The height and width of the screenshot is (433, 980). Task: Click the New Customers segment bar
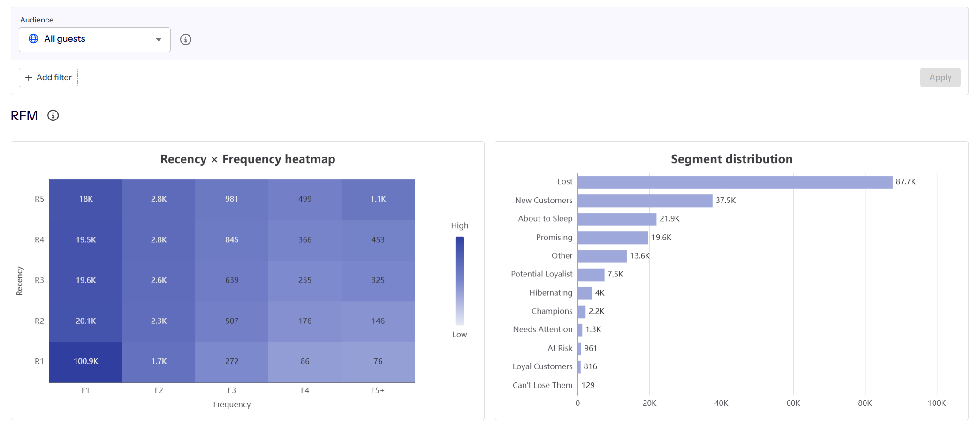(645, 201)
